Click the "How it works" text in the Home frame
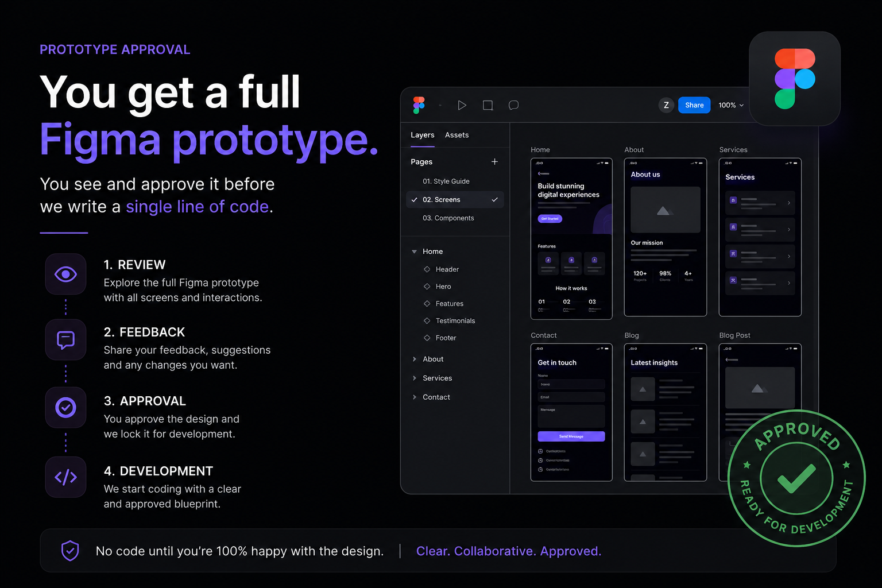Screen dimensions: 882x588 tap(571, 288)
